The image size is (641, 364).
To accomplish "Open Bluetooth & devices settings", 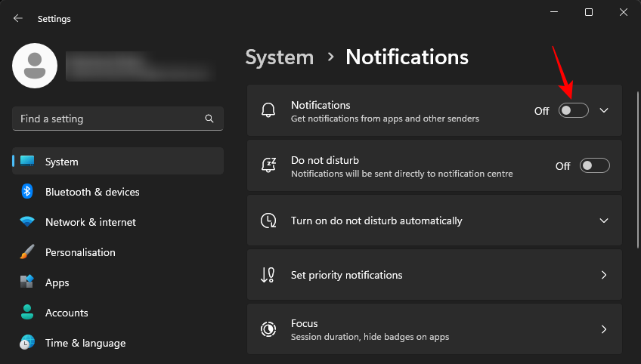I will click(118, 192).
